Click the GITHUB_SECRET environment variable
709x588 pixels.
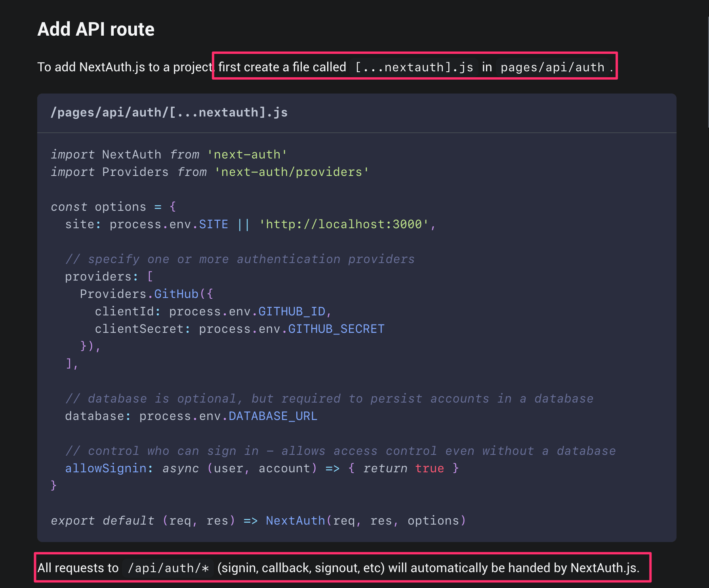pyautogui.click(x=335, y=328)
